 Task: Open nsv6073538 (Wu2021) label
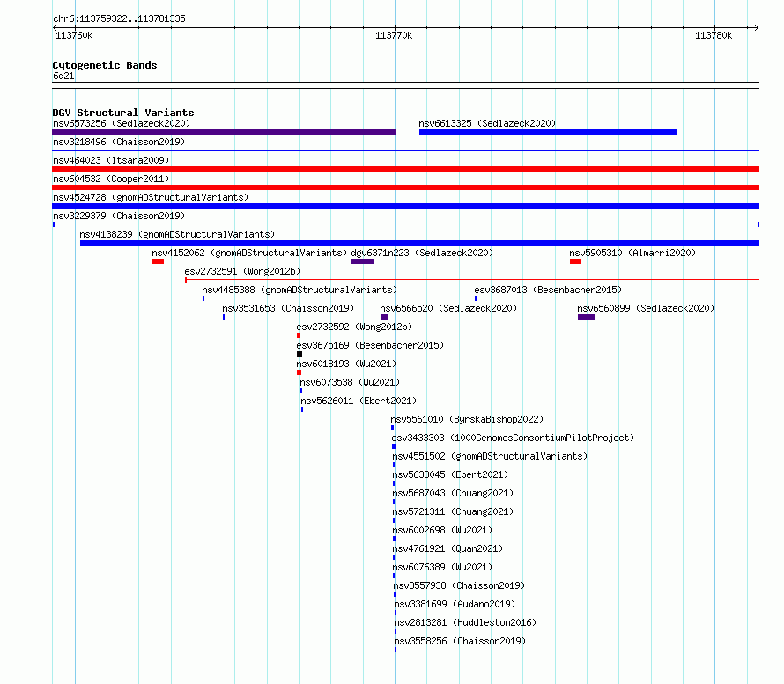(350, 382)
